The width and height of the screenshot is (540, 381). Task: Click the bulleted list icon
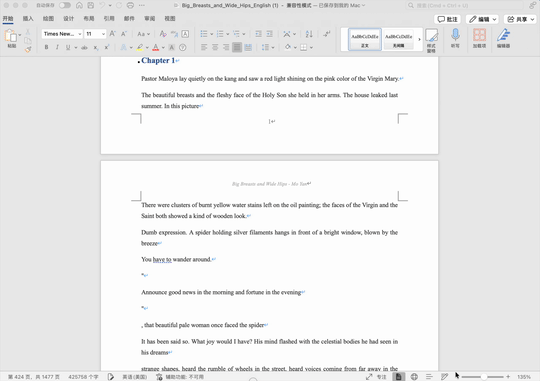click(x=204, y=34)
